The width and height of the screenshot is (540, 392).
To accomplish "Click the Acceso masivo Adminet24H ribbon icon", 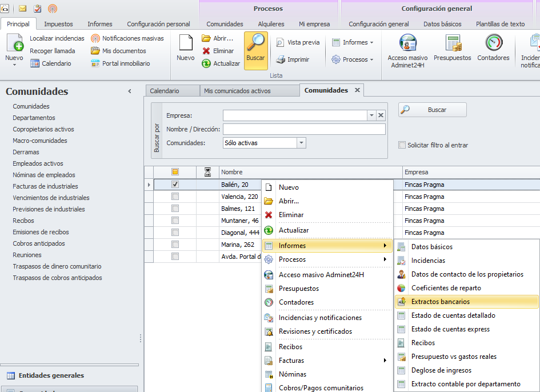I will 407,43.
